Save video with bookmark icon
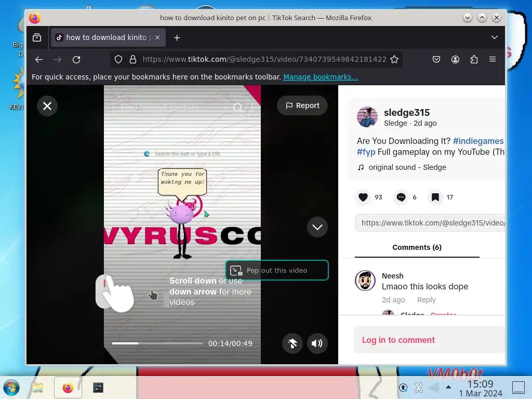The width and height of the screenshot is (532, 399). coord(435,197)
